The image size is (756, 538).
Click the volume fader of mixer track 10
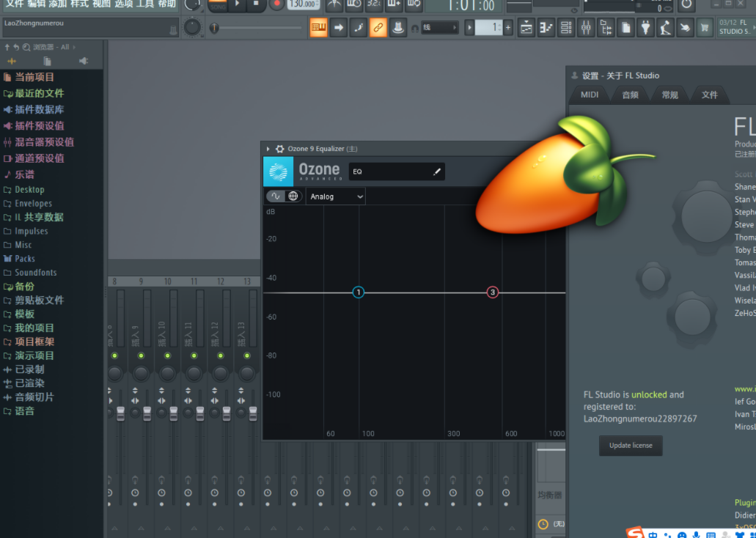click(x=173, y=413)
